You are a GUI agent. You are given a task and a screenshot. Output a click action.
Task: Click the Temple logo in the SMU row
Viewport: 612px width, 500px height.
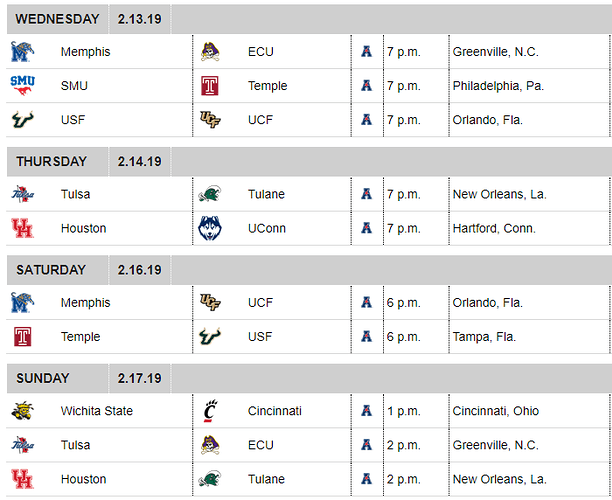(210, 86)
